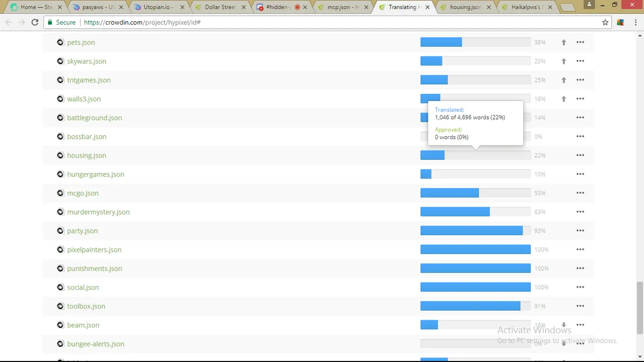Click the up arrow for walls3.json
644x362 pixels.
coord(564,99)
